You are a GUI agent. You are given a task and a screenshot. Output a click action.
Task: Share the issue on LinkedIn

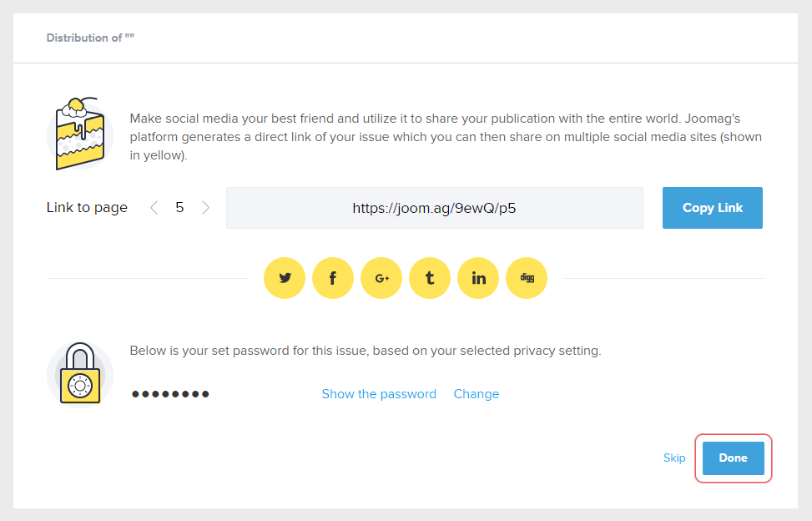(478, 278)
